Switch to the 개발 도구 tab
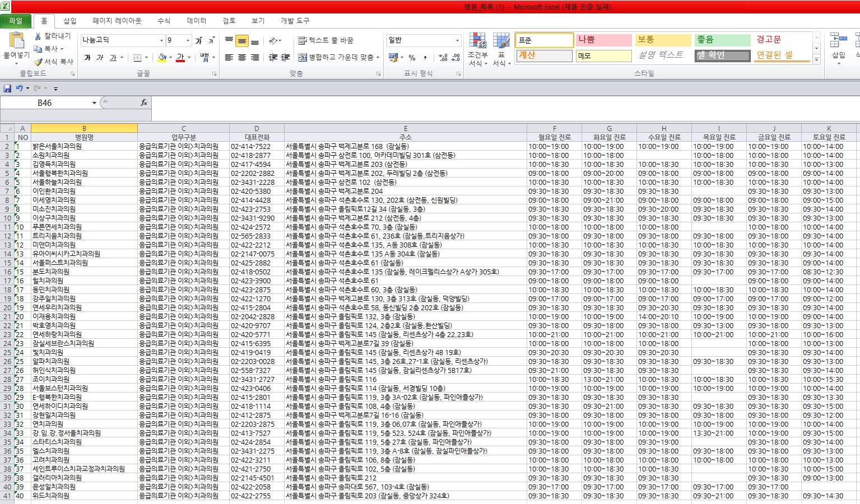This screenshot has width=860, height=504. [x=295, y=21]
